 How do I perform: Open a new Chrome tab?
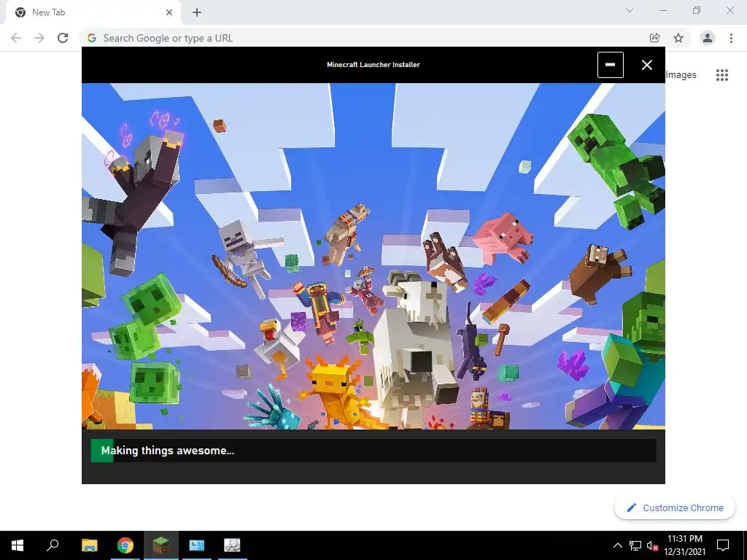click(197, 12)
